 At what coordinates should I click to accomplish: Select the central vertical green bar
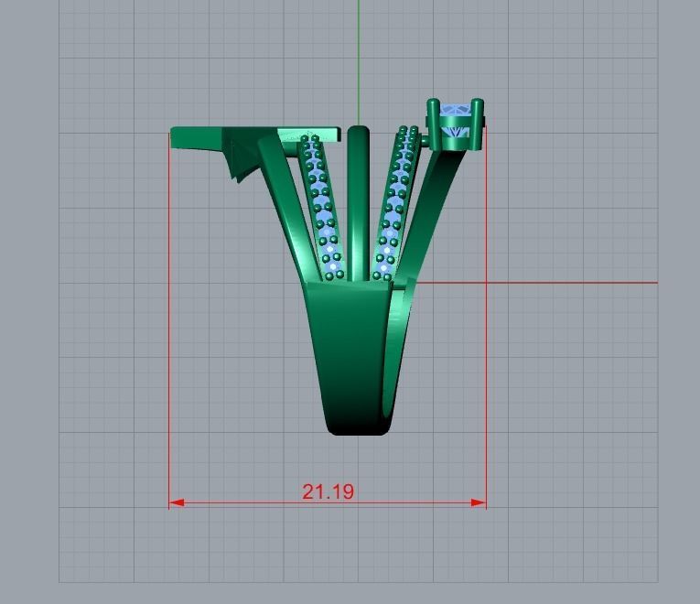tap(359, 203)
